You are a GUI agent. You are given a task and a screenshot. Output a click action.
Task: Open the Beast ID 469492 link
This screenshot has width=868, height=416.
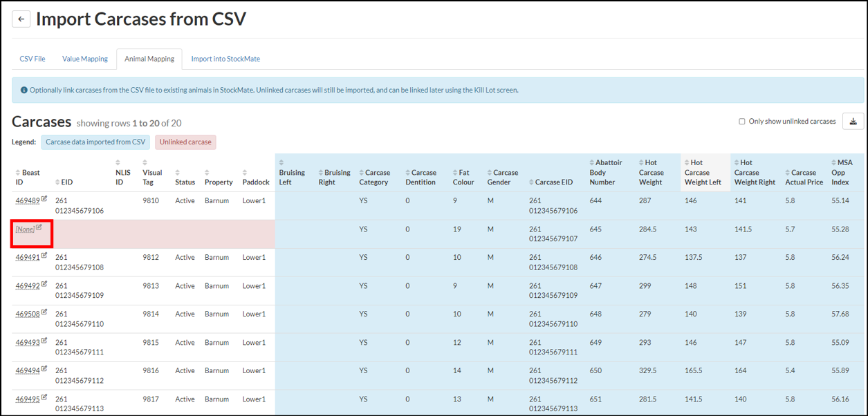(28, 286)
